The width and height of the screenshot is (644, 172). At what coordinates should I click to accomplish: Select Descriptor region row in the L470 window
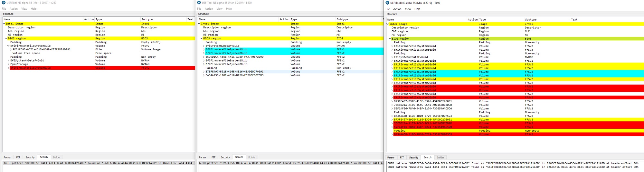[x=291, y=27]
